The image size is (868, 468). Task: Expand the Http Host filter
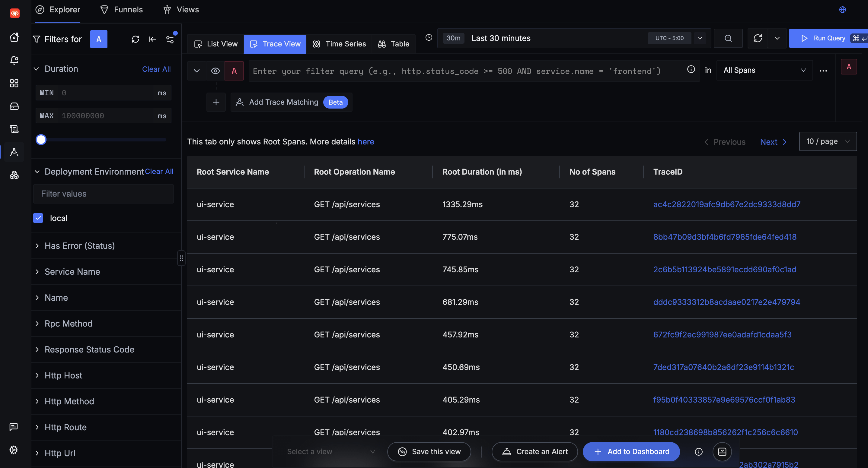click(x=37, y=375)
